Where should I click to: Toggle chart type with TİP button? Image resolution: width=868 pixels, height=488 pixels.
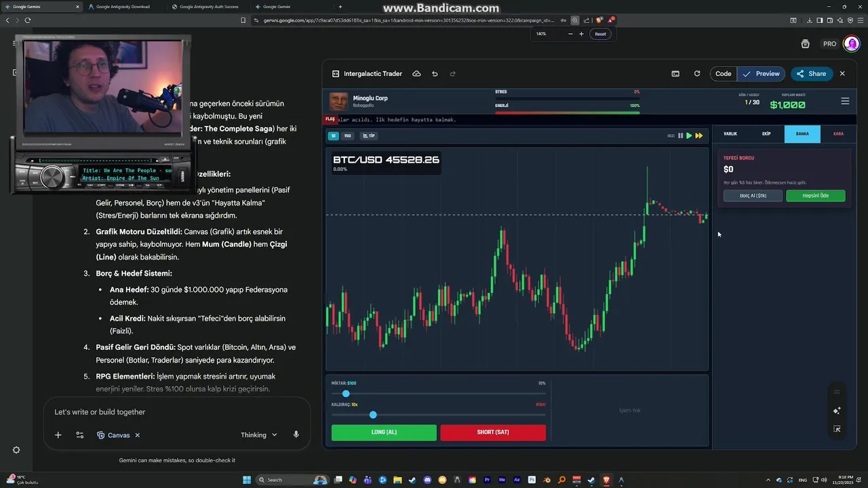[369, 136]
